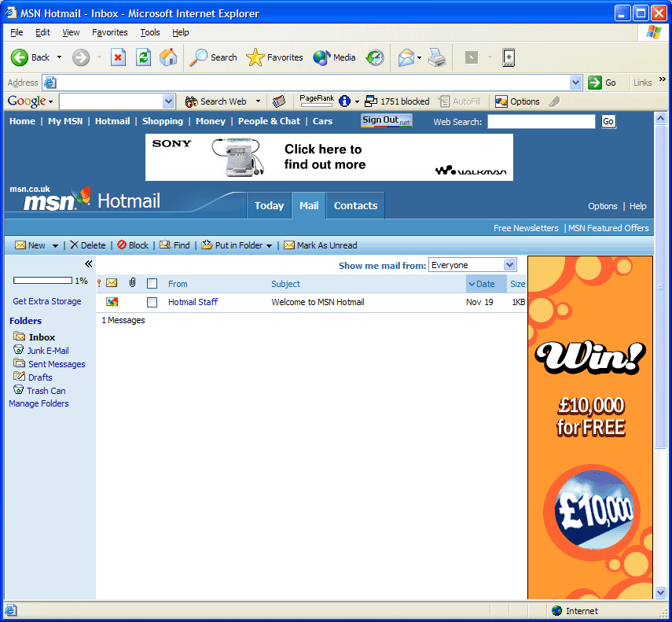Click the History clock icon
672x622 pixels.
pos(375,57)
